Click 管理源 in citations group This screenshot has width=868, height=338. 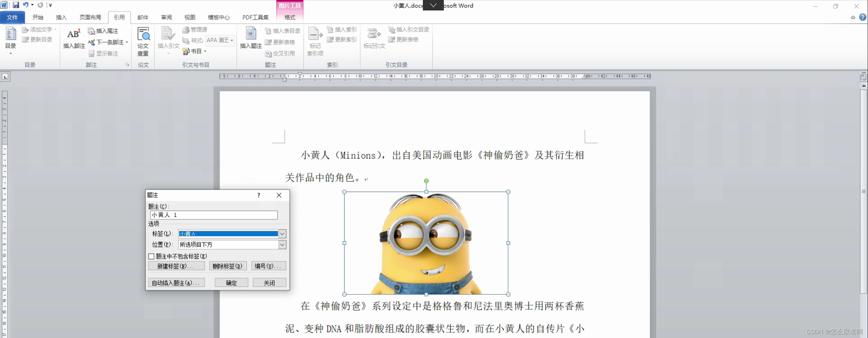pyautogui.click(x=195, y=29)
